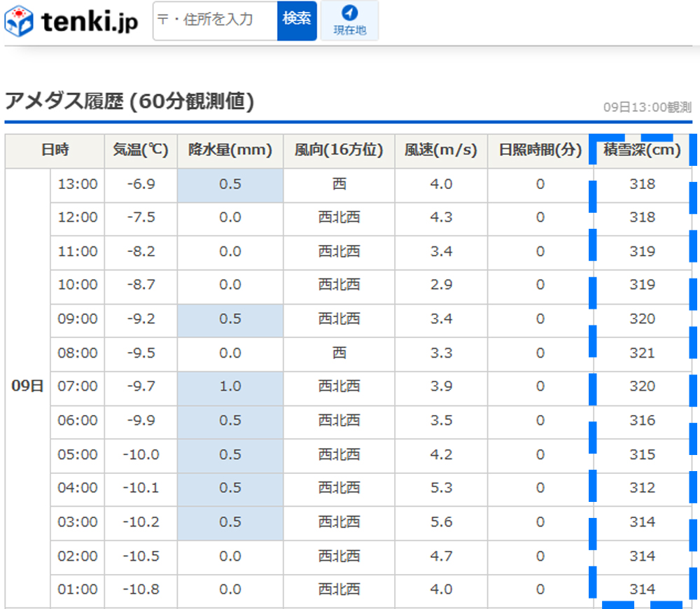The width and height of the screenshot is (700, 609).
Task: Select the 降水量(mm) column header
Action: (230, 150)
